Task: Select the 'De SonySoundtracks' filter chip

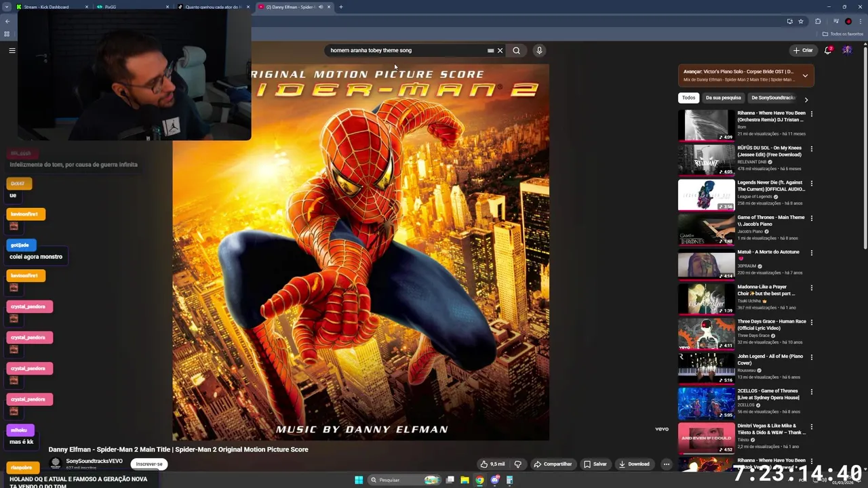Action: point(772,98)
